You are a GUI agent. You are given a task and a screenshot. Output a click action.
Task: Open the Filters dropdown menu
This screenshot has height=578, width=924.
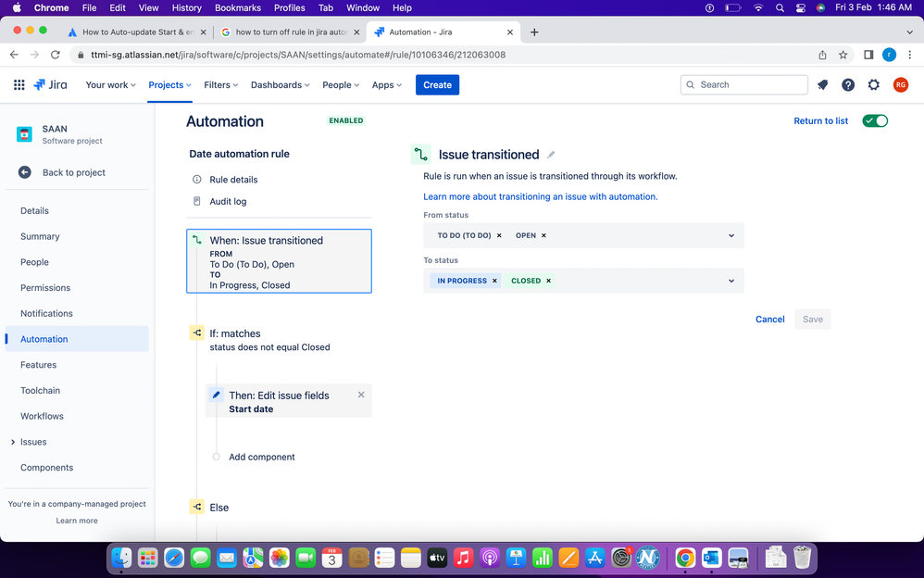(221, 85)
